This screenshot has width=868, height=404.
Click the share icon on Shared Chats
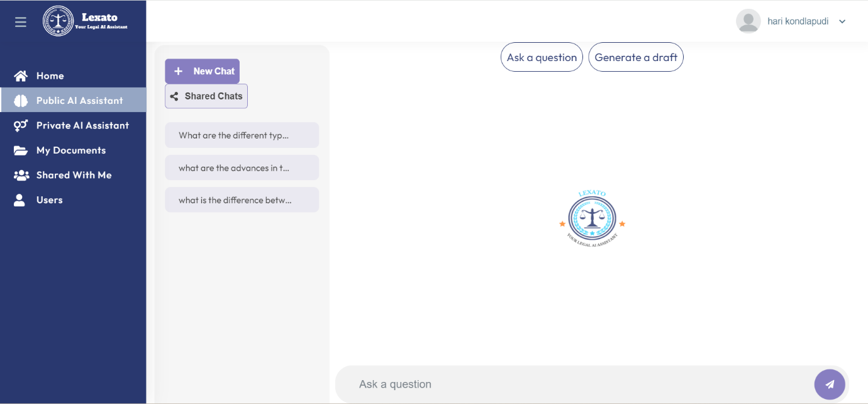point(174,96)
